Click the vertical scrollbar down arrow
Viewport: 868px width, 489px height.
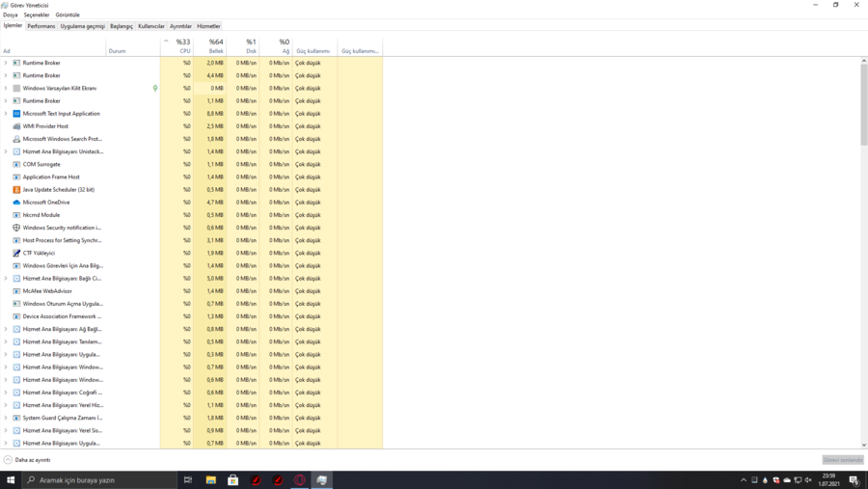point(863,445)
